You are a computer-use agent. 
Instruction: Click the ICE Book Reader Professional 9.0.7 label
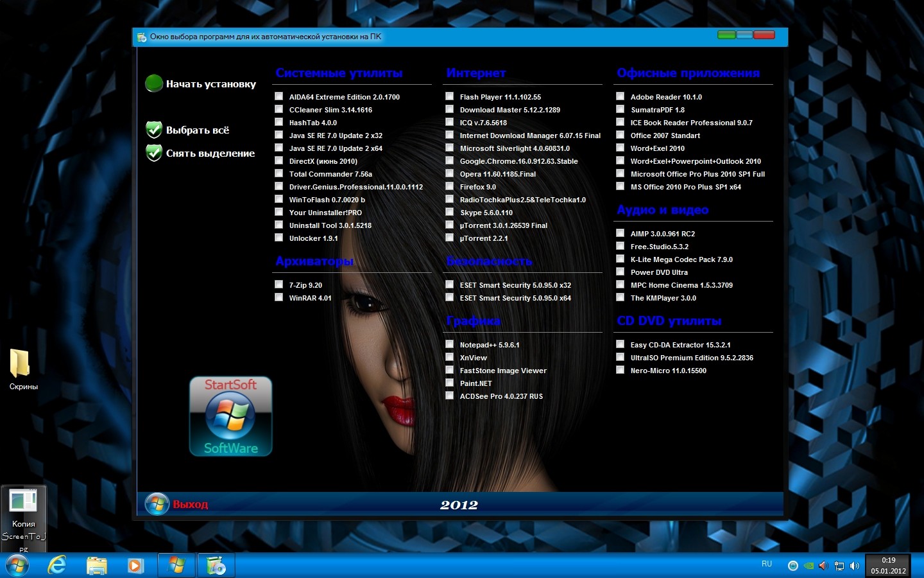[x=691, y=123]
